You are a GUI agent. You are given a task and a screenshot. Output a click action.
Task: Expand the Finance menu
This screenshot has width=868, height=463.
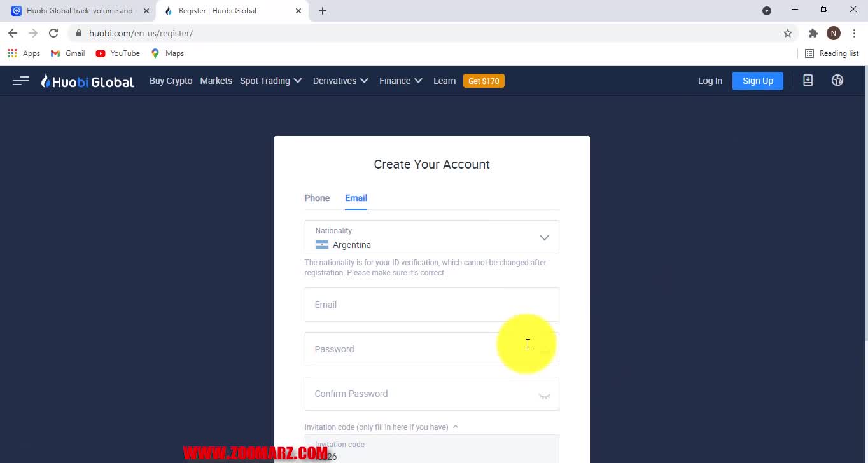pyautogui.click(x=401, y=81)
